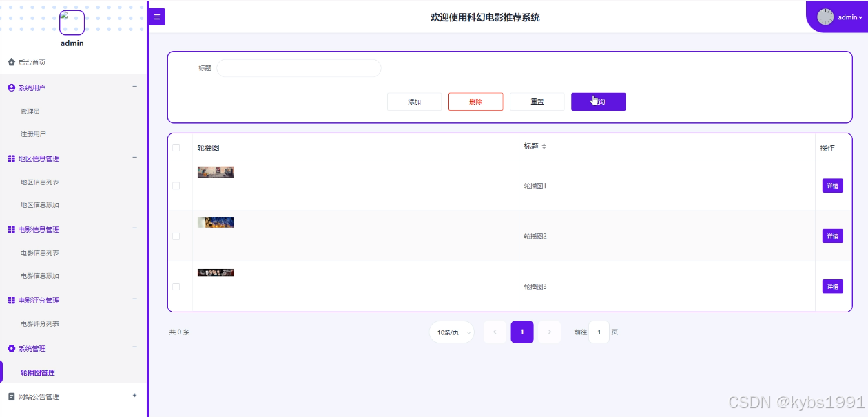Check the box for 轮播图3 row
This screenshot has height=417, width=868.
point(176,286)
